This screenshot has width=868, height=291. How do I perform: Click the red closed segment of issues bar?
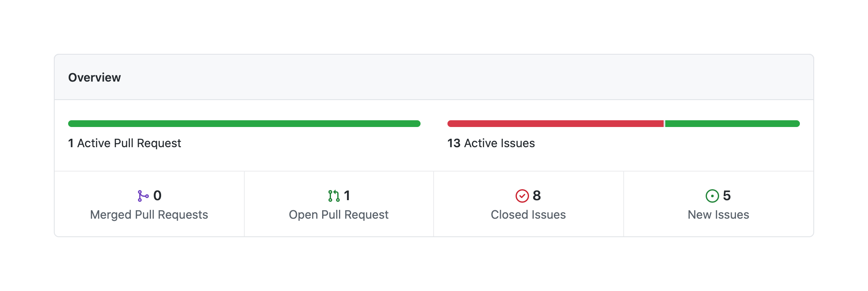coord(555,124)
